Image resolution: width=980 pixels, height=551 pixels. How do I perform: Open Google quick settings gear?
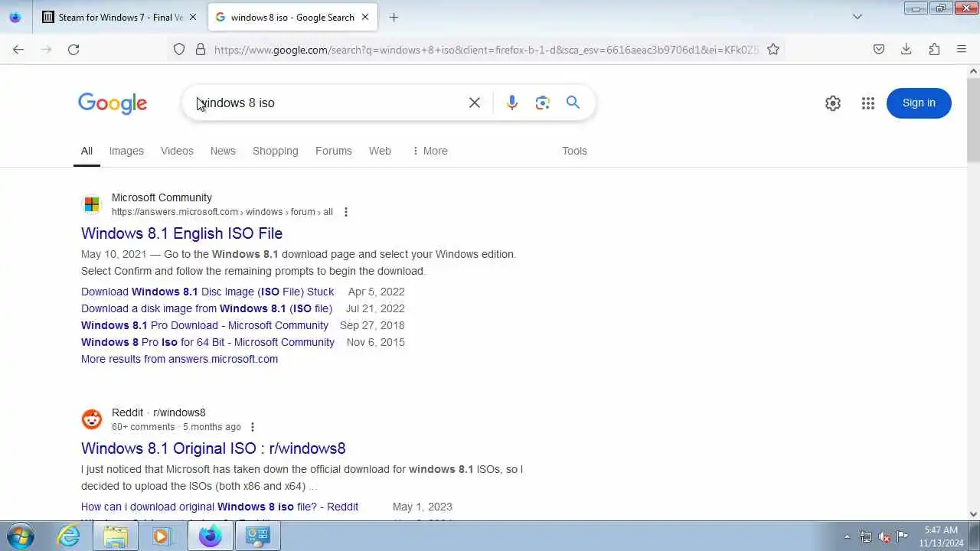[833, 103]
